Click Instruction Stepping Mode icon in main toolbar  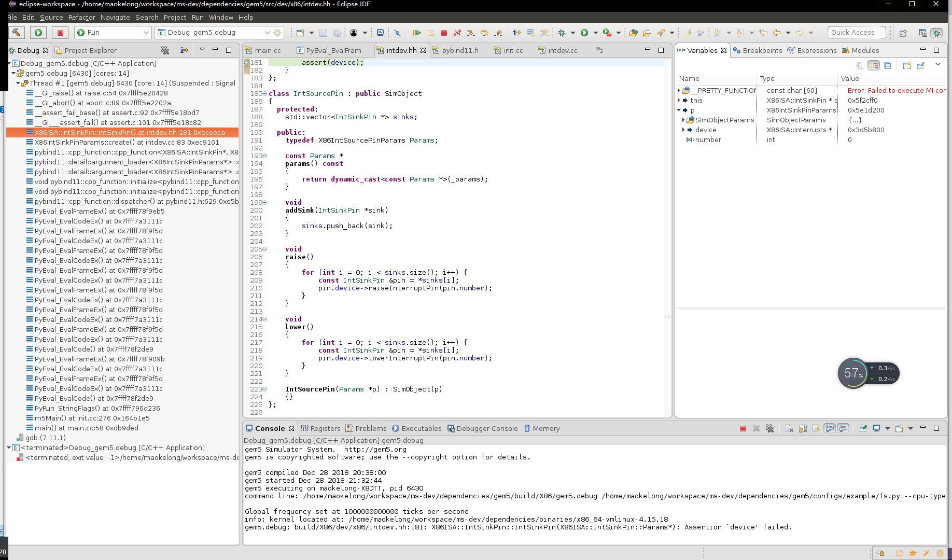[x=516, y=33]
